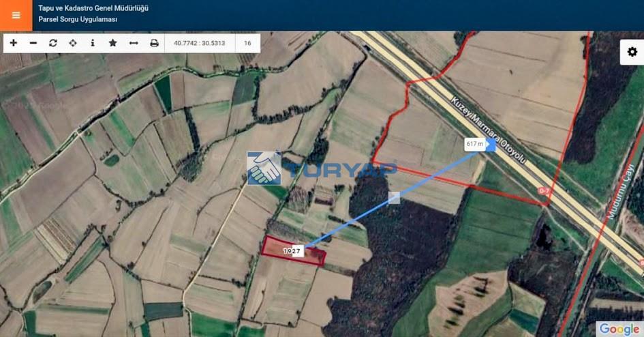The height and width of the screenshot is (337, 644).
Task: Open the orange hamburger menu
Action: click(x=16, y=15)
